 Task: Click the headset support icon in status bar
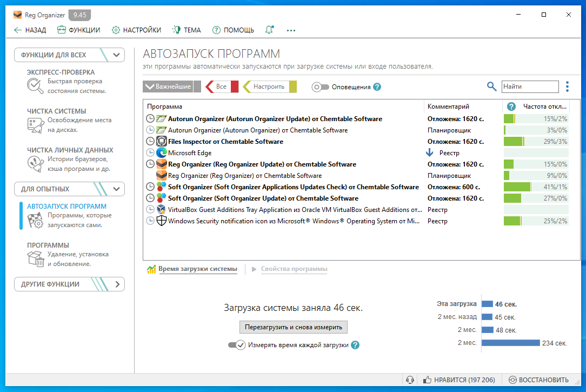coord(410,380)
